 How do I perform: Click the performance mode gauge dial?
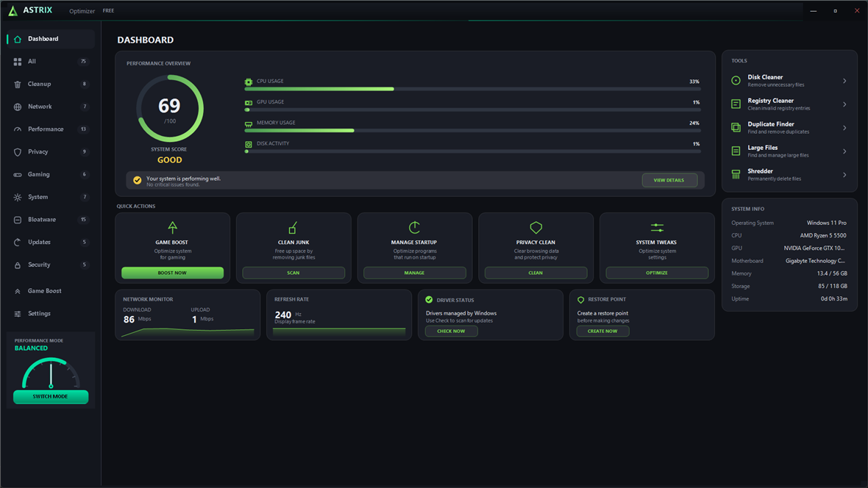51,373
